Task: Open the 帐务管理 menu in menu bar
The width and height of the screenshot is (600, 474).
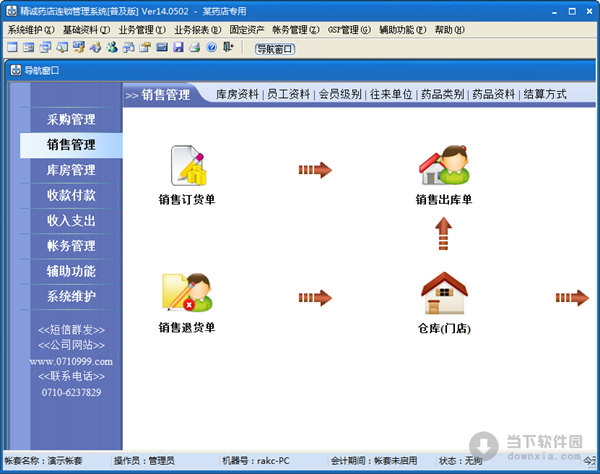Action: click(296, 30)
